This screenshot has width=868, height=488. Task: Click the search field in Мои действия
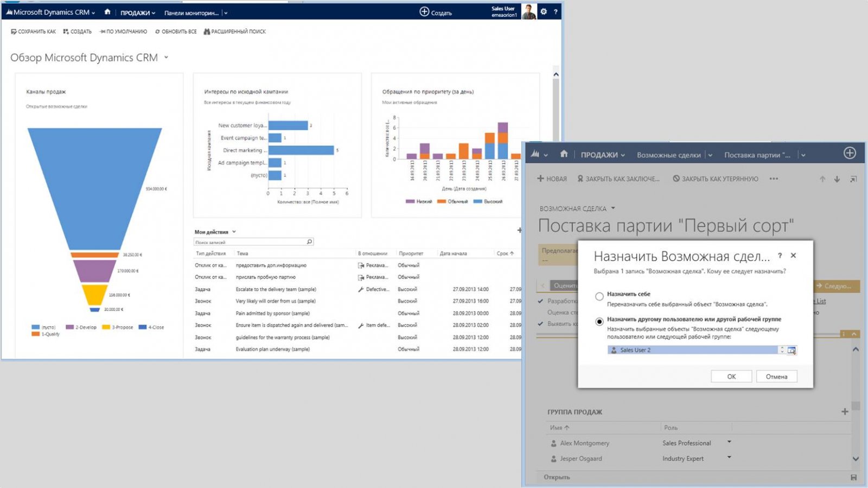250,242
